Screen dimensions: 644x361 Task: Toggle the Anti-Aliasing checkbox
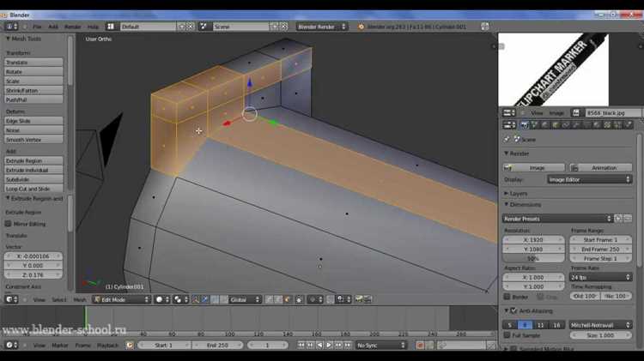(513, 311)
